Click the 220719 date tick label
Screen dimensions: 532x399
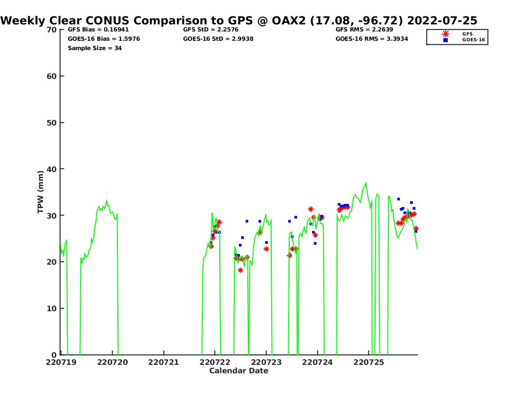tap(61, 362)
